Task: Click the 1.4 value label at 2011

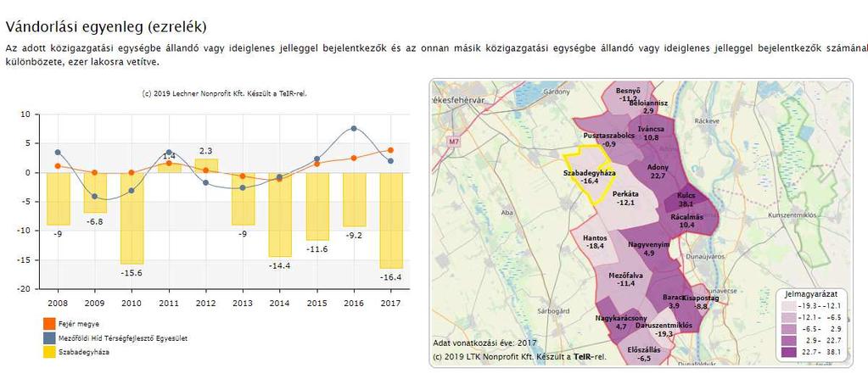Action: tap(169, 157)
